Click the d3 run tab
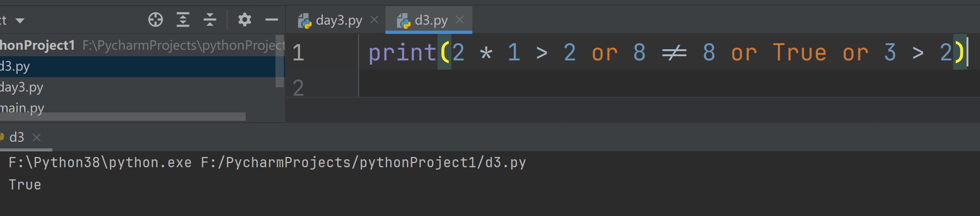The width and height of the screenshot is (980, 216). point(16,137)
